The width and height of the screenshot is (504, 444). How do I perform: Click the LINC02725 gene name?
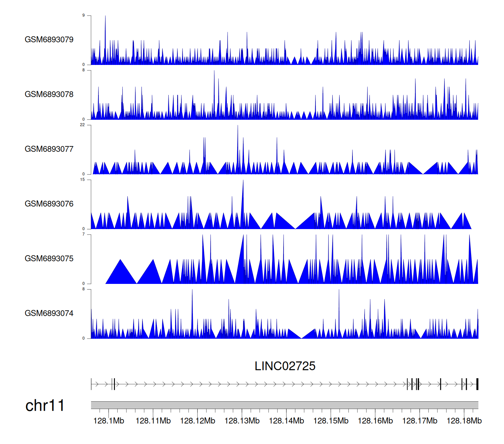[285, 366]
